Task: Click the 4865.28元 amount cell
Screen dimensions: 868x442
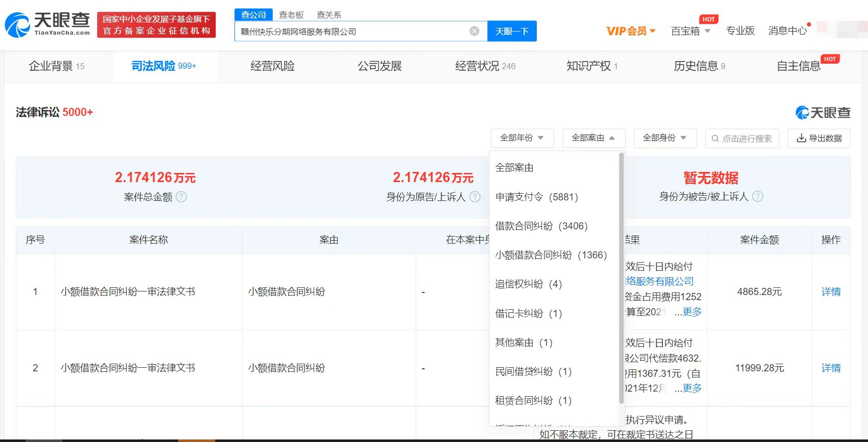Action: pyautogui.click(x=760, y=291)
